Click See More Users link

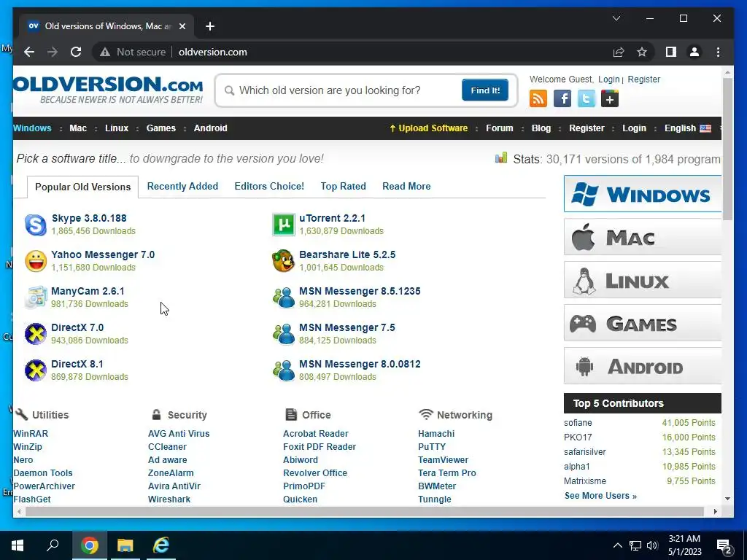point(600,496)
